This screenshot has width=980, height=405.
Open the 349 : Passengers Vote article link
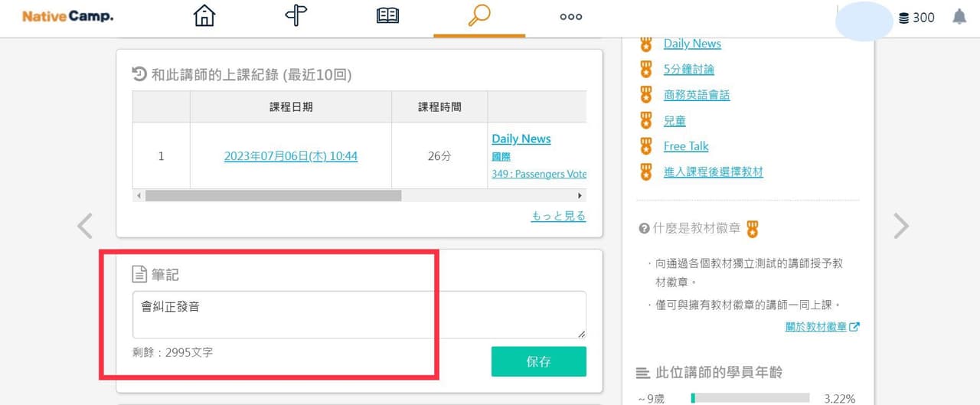(539, 174)
